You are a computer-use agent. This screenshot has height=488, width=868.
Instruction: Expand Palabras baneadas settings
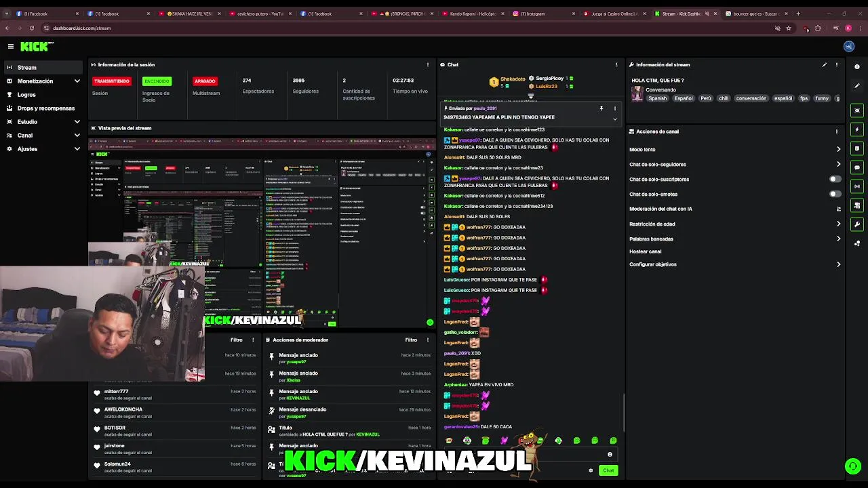(838, 239)
